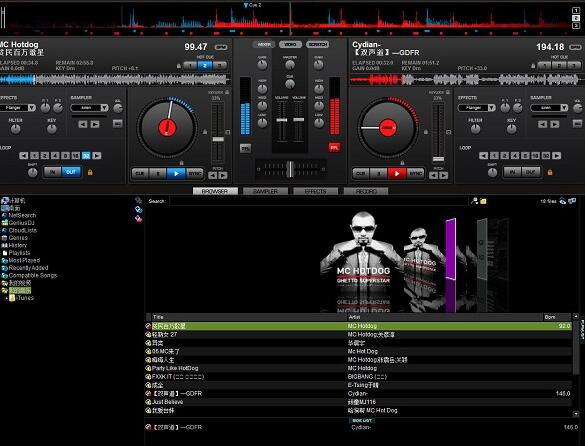This screenshot has width=585, height=446.
Task: Click the left jog wheel
Action: 167,128
